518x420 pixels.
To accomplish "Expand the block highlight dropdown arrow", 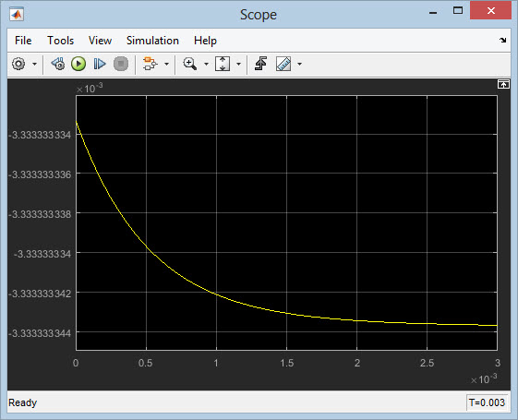I will pyautogui.click(x=167, y=64).
